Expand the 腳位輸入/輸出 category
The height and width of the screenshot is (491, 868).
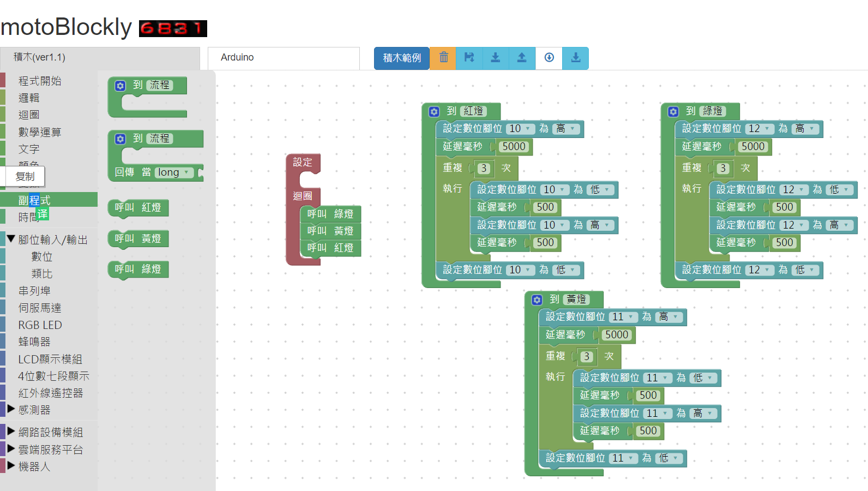(x=11, y=239)
